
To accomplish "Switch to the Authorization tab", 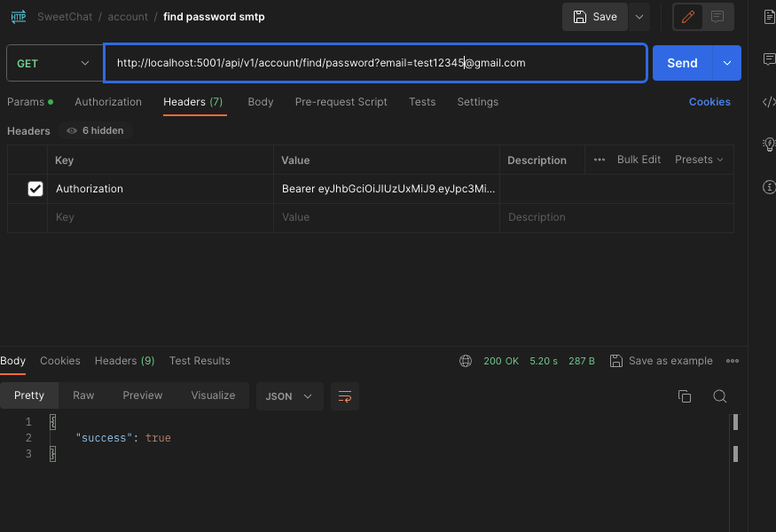I will click(x=108, y=102).
